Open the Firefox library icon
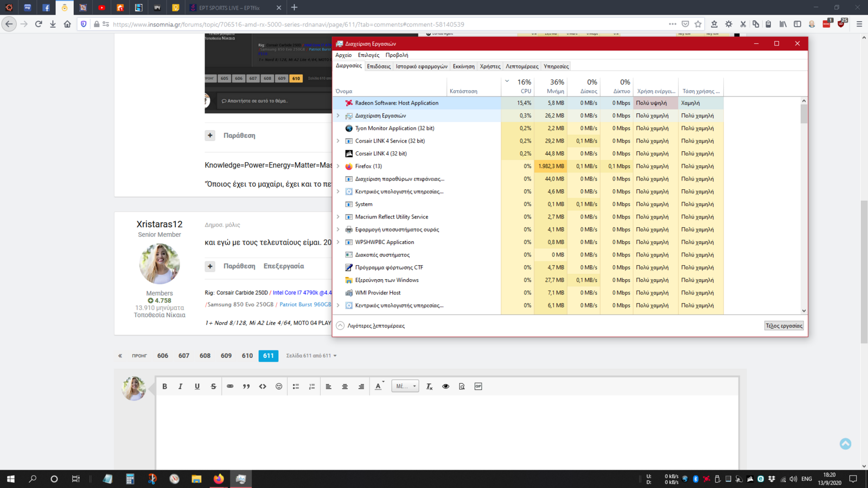The width and height of the screenshot is (868, 488). click(x=783, y=24)
